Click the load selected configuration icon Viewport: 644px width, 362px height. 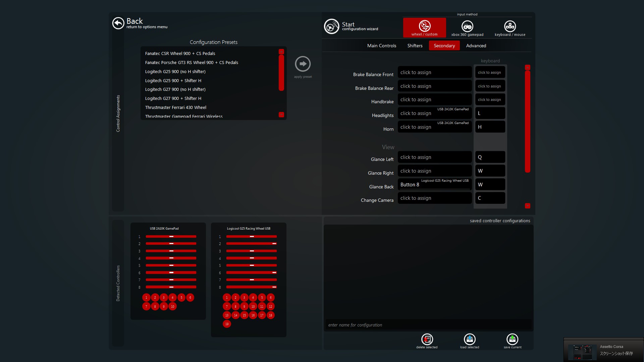[x=469, y=340]
